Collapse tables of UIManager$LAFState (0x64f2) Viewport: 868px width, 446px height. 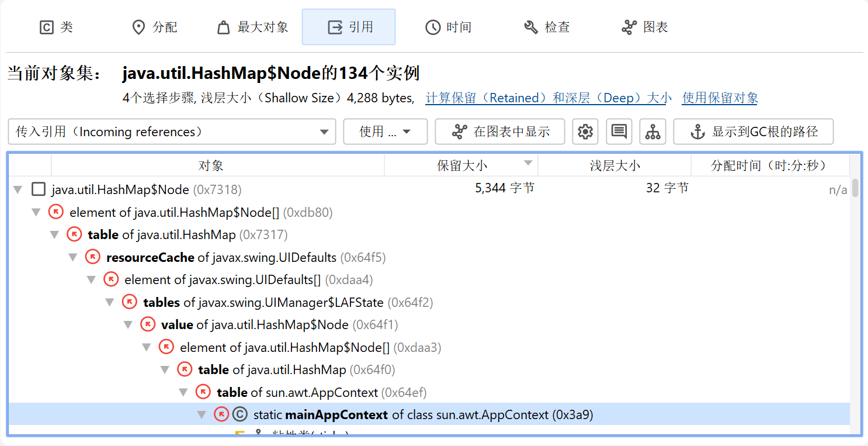pyautogui.click(x=110, y=302)
